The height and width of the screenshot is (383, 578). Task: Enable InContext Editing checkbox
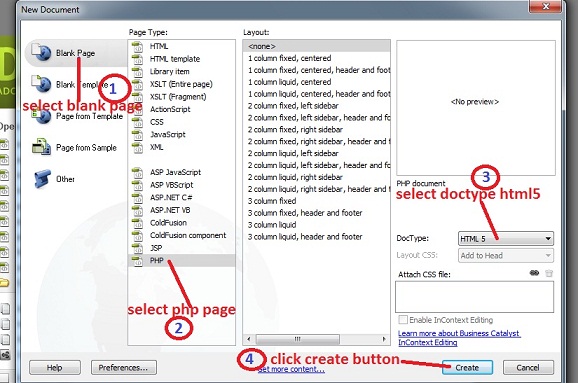click(x=403, y=320)
